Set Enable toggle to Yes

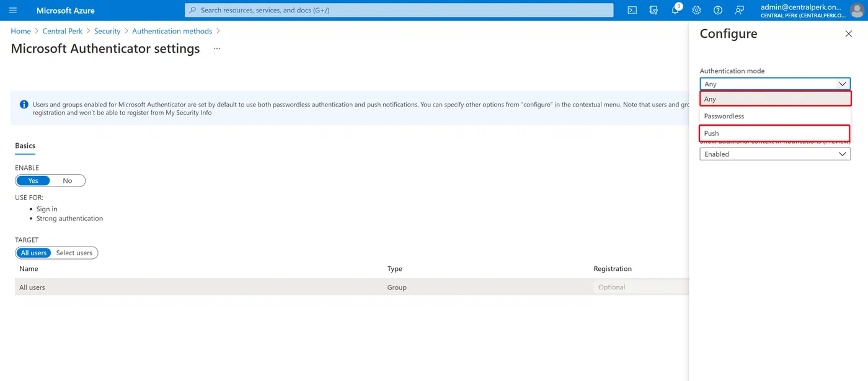coord(33,181)
